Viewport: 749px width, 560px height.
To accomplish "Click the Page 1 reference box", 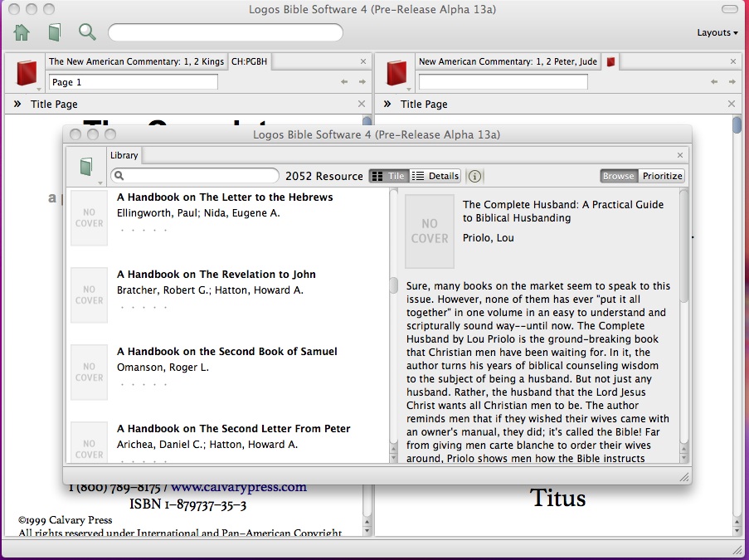I will click(134, 81).
